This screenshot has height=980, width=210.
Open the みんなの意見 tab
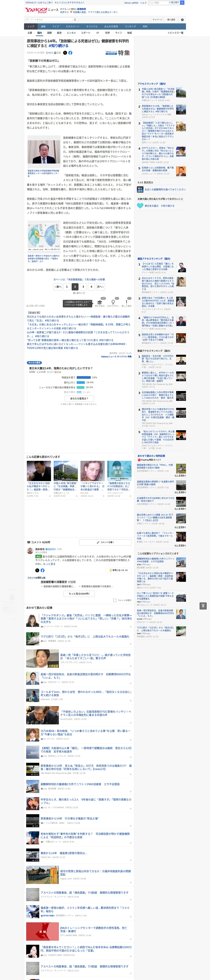coord(111,27)
